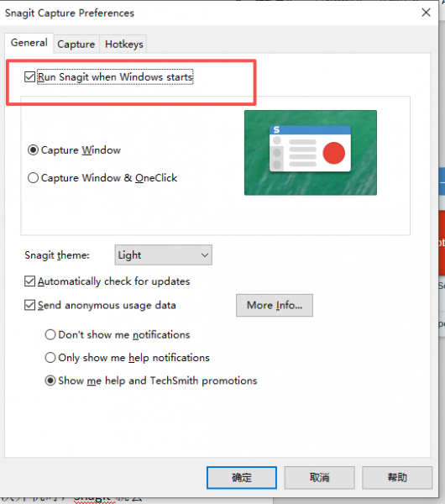Open help with the 帮助 button
445x504 pixels.
click(397, 478)
